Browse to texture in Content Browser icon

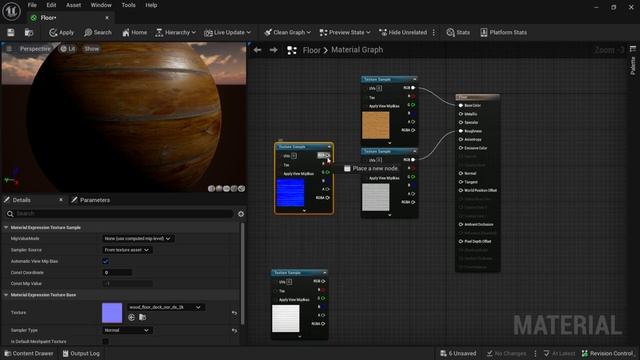tap(142, 317)
